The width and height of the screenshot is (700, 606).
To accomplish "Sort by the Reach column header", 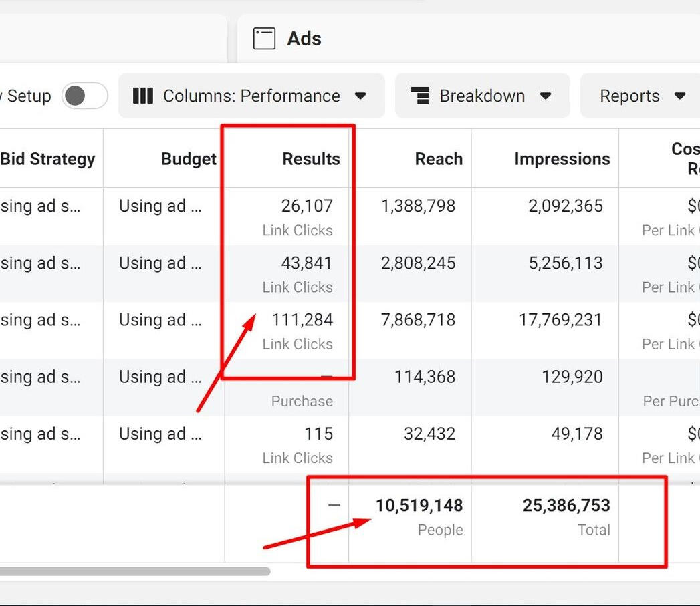I will pos(439,159).
